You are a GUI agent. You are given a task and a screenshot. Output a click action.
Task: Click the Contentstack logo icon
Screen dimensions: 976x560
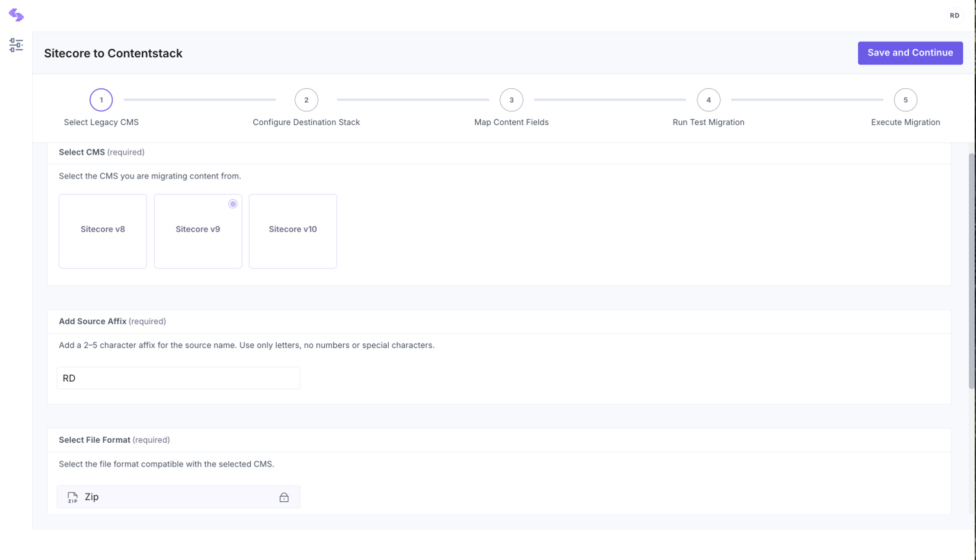click(x=16, y=15)
